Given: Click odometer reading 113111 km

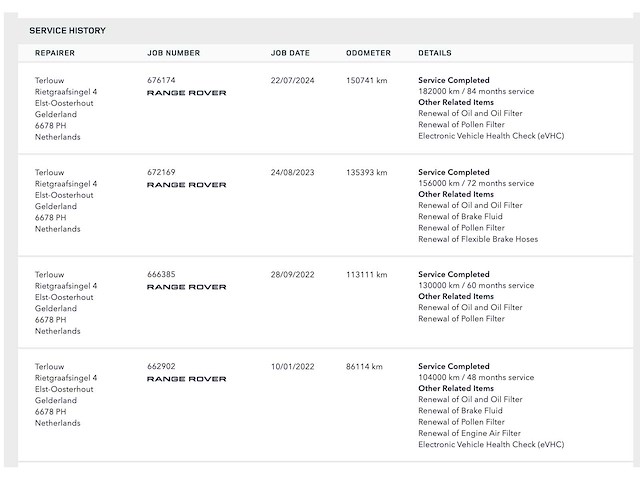Looking at the screenshot, I should [x=366, y=274].
